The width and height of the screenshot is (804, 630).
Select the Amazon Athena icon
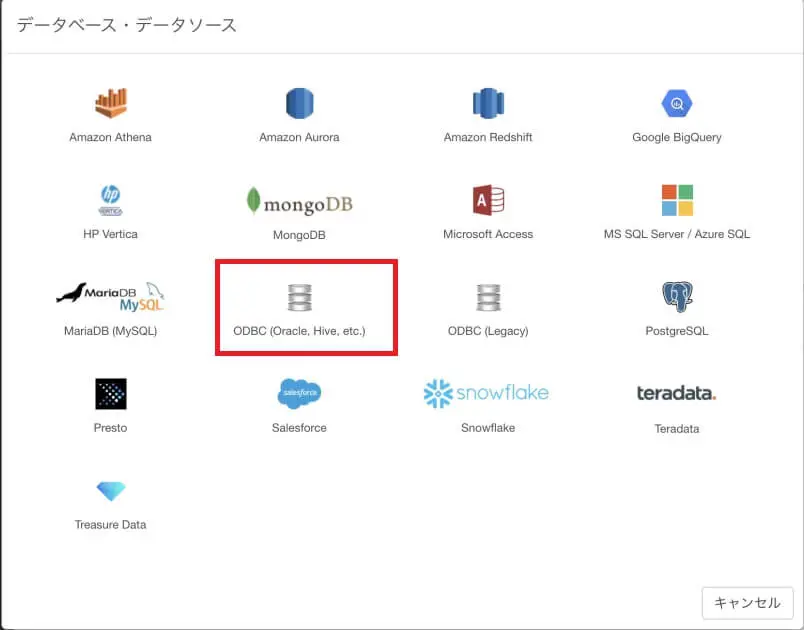point(111,103)
